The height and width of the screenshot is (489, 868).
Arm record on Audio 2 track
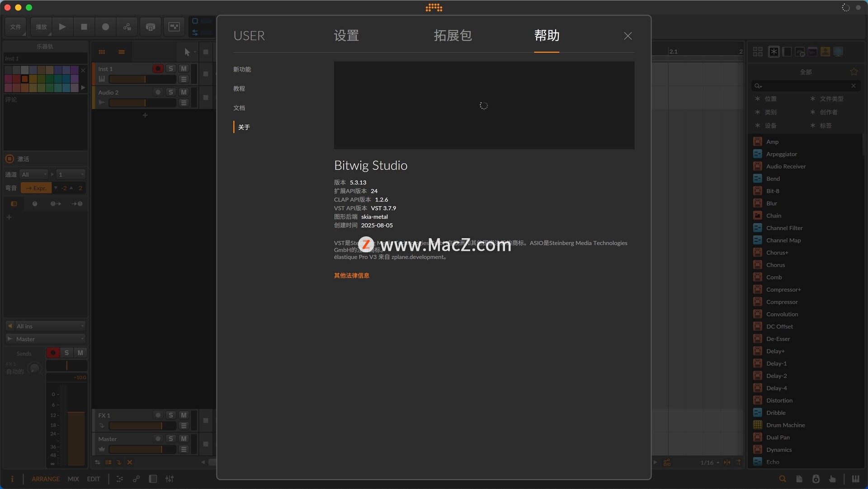click(158, 92)
